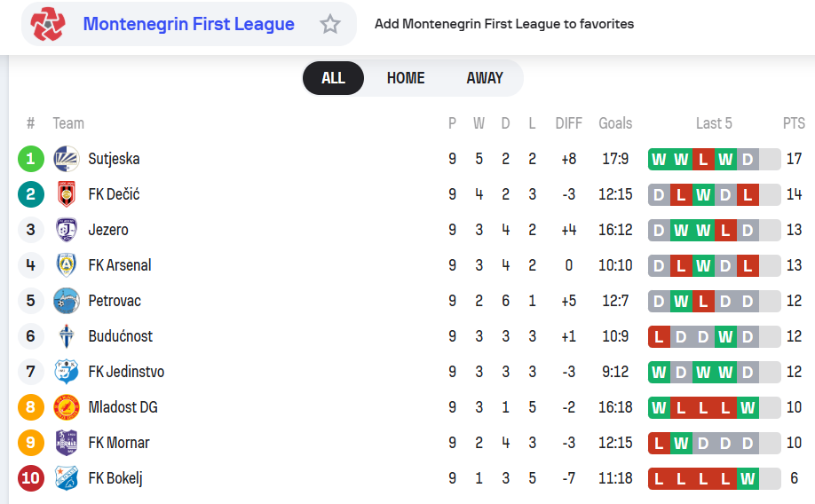This screenshot has width=815, height=504.
Task: Click Mladost DG club logo
Action: pyautogui.click(x=67, y=407)
